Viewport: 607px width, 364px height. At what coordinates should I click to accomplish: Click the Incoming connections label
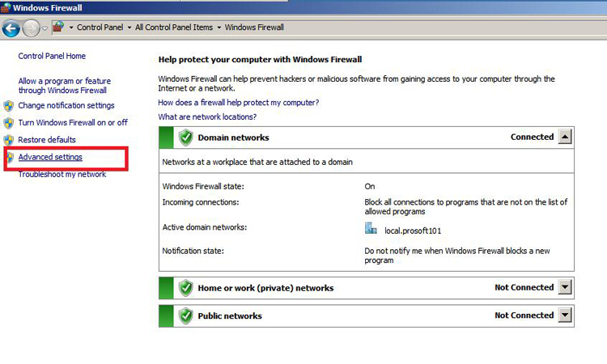coord(201,202)
